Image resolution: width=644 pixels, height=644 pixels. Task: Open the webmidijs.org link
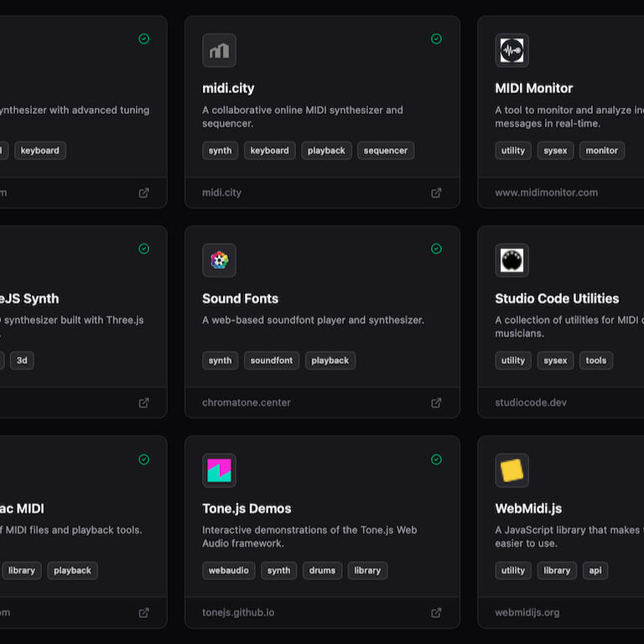click(x=527, y=612)
